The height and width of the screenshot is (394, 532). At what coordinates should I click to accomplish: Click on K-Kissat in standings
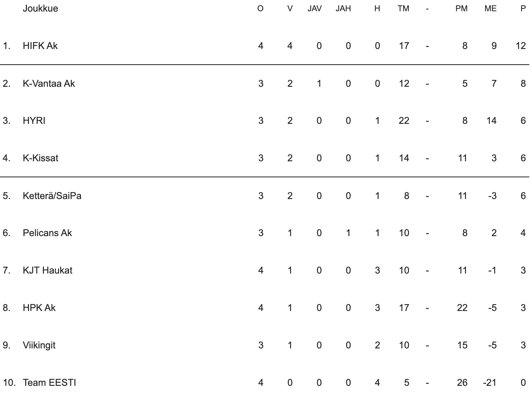[x=40, y=158]
